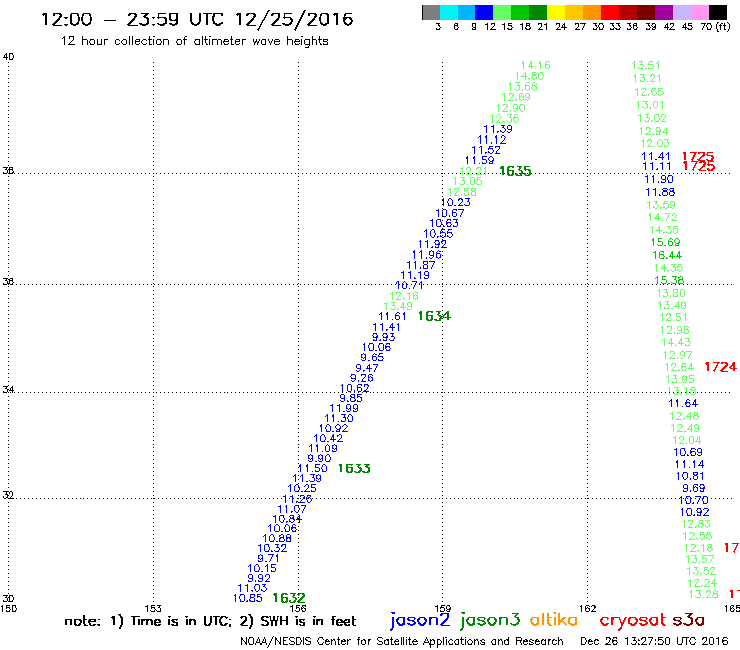Click the '153' longitude axis label
Image resolution: width=740 pixels, height=650 pixels.
153,608
